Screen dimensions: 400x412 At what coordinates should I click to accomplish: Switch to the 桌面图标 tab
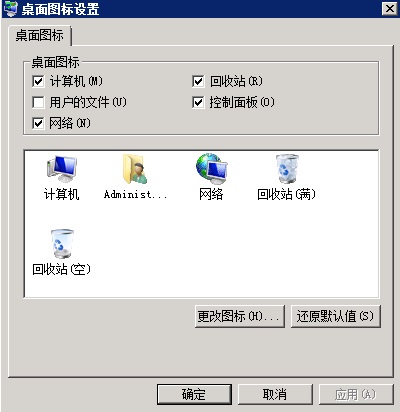(x=40, y=35)
